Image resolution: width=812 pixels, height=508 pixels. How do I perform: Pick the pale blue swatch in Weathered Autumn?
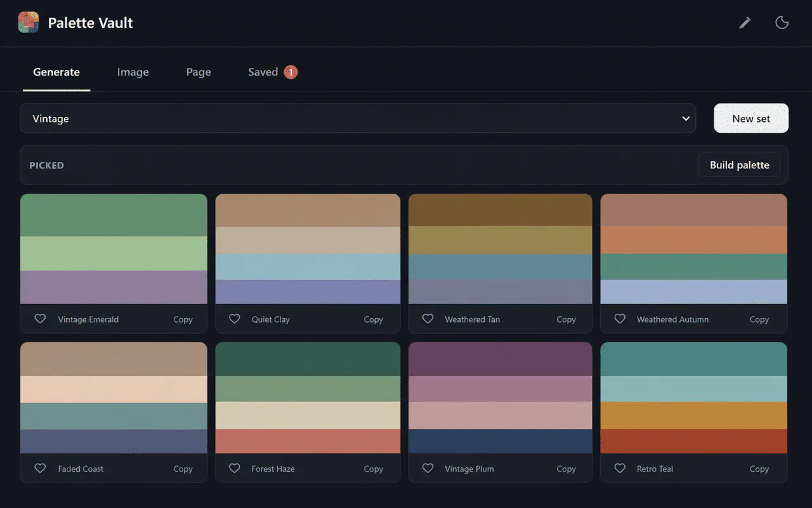693,292
